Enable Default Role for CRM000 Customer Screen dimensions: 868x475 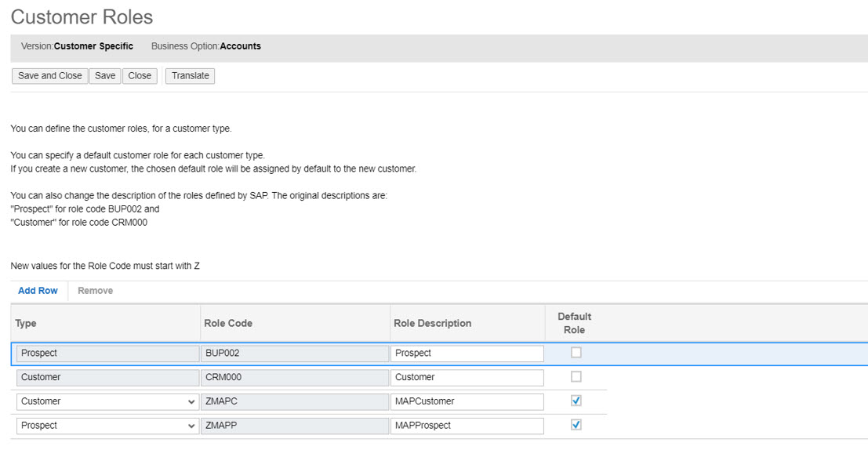coord(576,377)
